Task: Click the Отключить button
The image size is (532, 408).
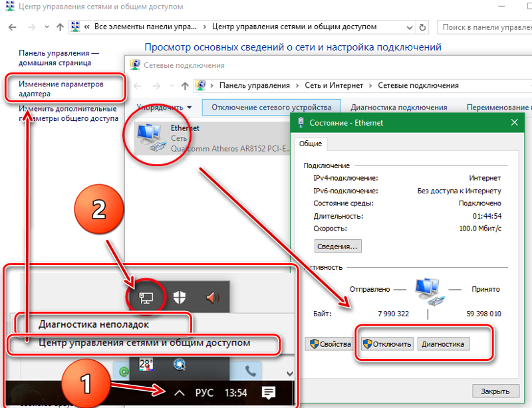Action: click(387, 344)
